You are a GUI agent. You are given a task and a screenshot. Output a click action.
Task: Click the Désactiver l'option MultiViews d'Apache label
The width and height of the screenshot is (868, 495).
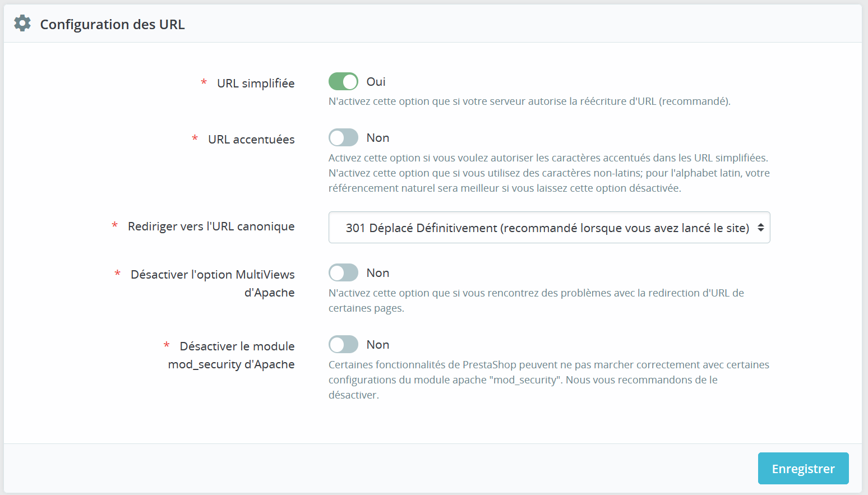pos(213,283)
